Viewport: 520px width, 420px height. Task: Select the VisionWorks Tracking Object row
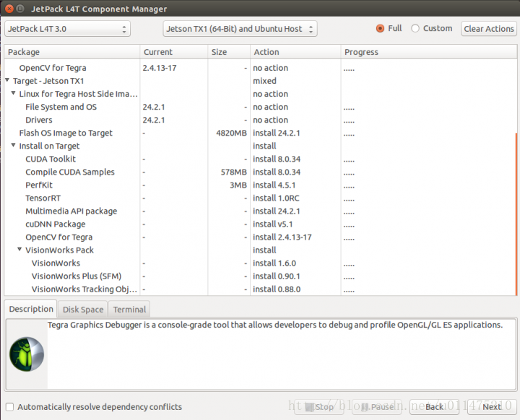(260, 289)
